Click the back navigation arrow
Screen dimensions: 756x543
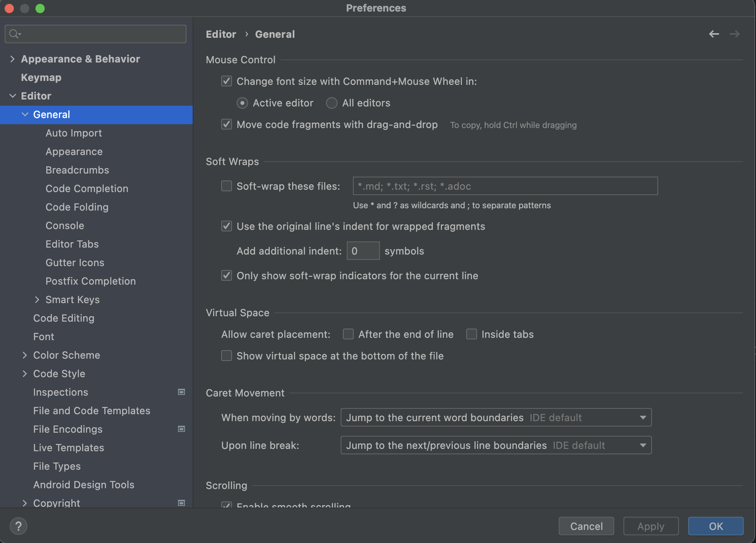[x=714, y=34]
